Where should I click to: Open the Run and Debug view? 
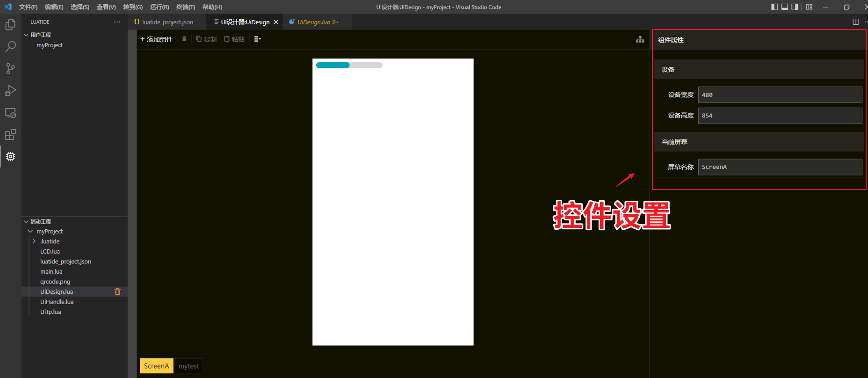[x=10, y=91]
